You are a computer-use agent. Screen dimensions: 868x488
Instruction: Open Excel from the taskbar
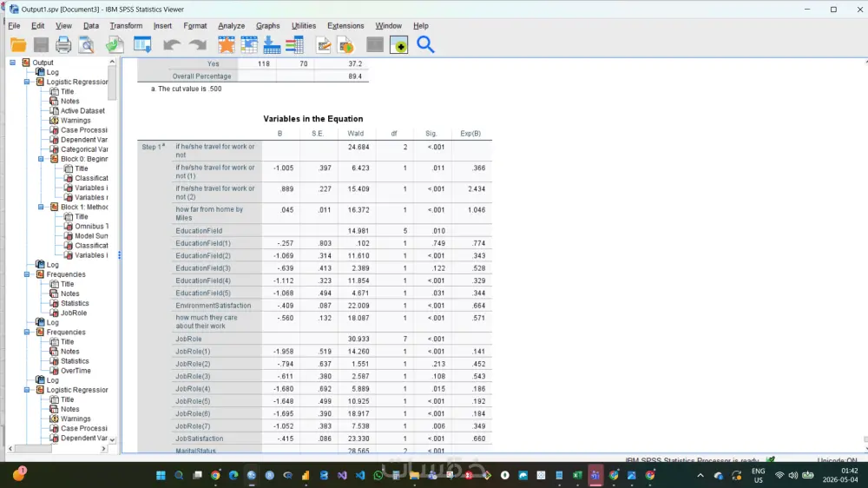[577, 475]
